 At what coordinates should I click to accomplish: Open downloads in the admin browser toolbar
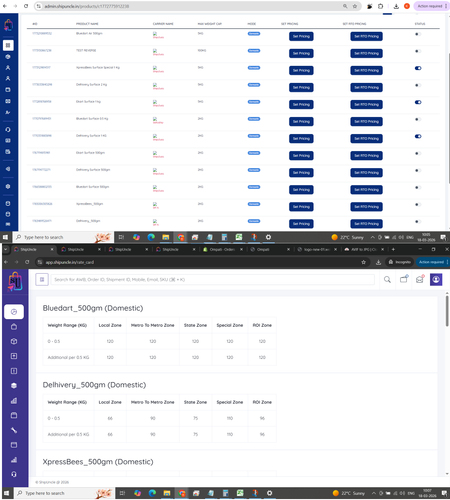(x=396, y=6)
